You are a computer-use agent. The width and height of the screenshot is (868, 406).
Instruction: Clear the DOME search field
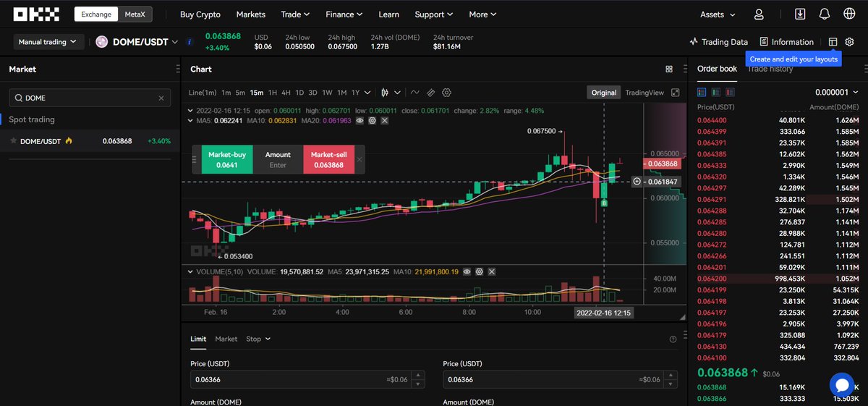coord(161,98)
